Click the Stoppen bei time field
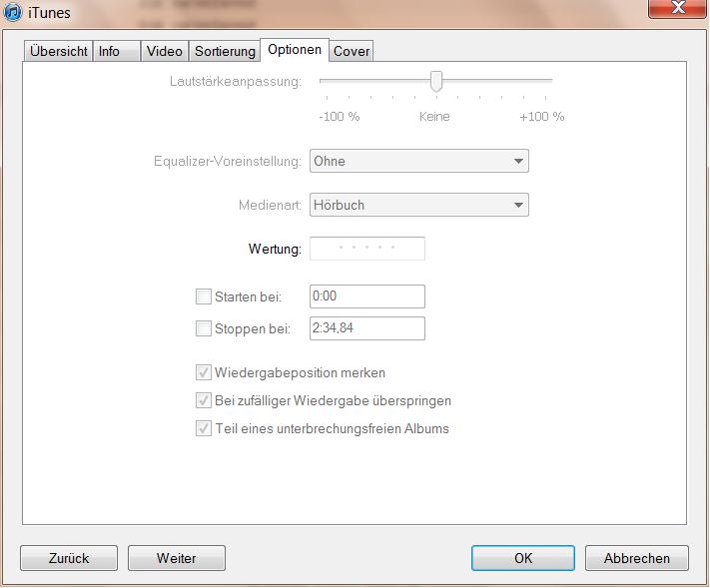This screenshot has height=588, width=710. coord(367,328)
